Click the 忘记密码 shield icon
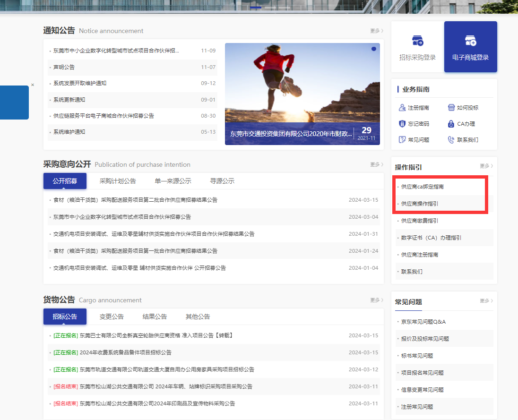This screenshot has width=518, height=420. pos(402,124)
